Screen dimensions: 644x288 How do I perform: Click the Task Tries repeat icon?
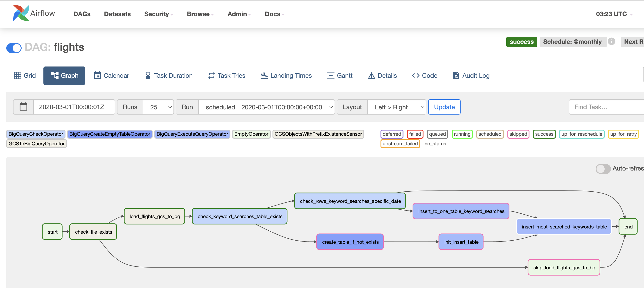tap(211, 76)
